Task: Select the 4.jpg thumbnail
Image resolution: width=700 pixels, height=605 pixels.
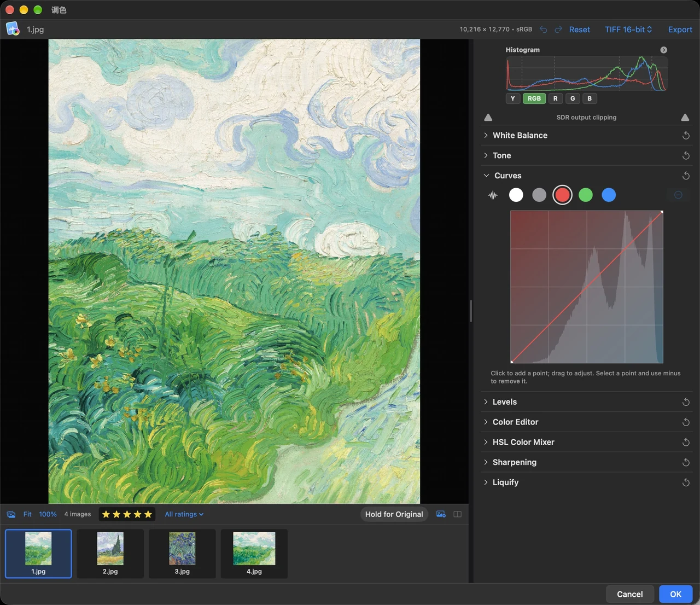Action: pos(254,554)
